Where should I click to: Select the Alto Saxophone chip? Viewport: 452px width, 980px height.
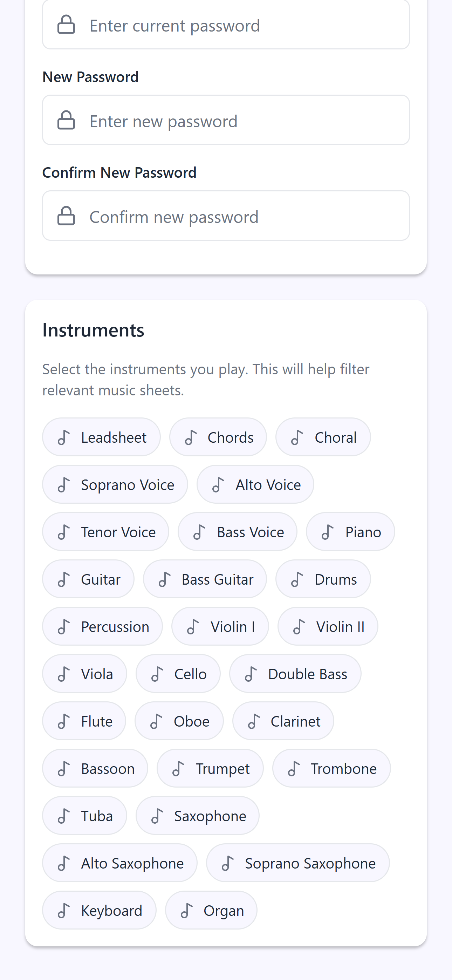click(x=119, y=863)
